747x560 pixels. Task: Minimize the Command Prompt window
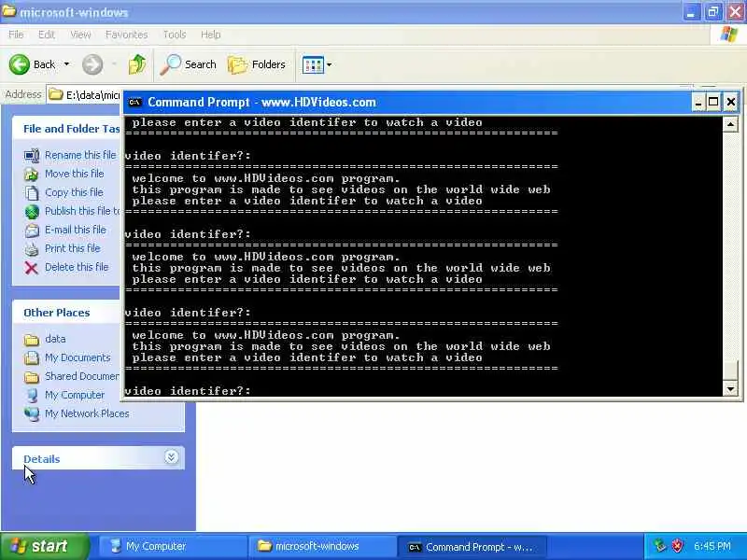click(x=698, y=102)
